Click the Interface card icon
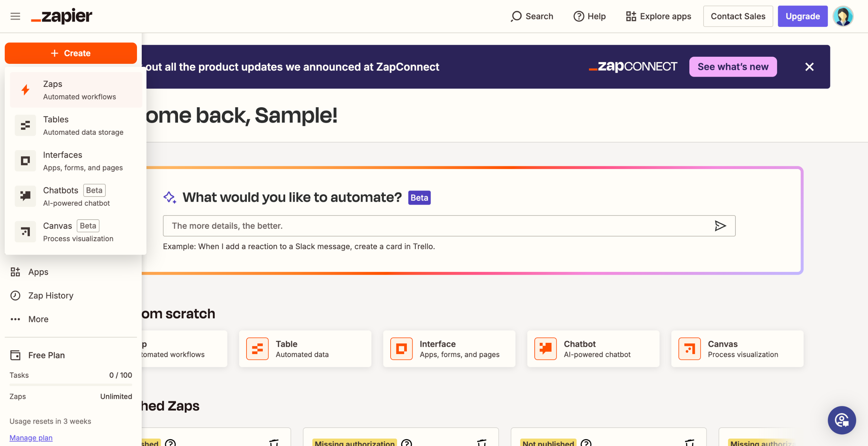 401,349
